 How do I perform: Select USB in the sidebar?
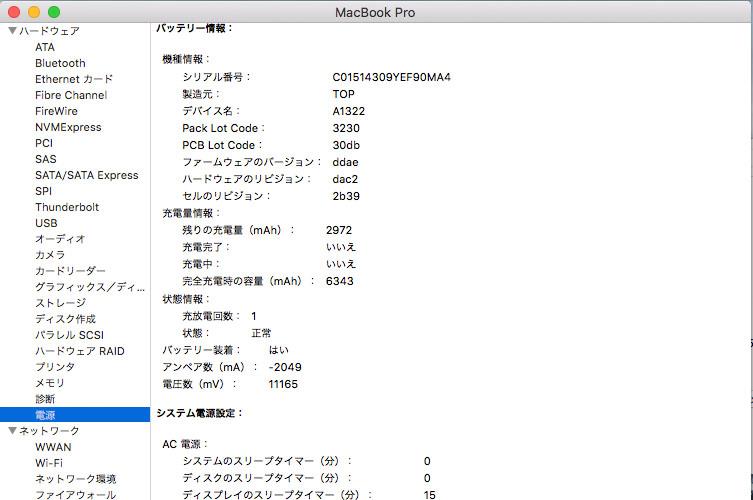click(46, 223)
